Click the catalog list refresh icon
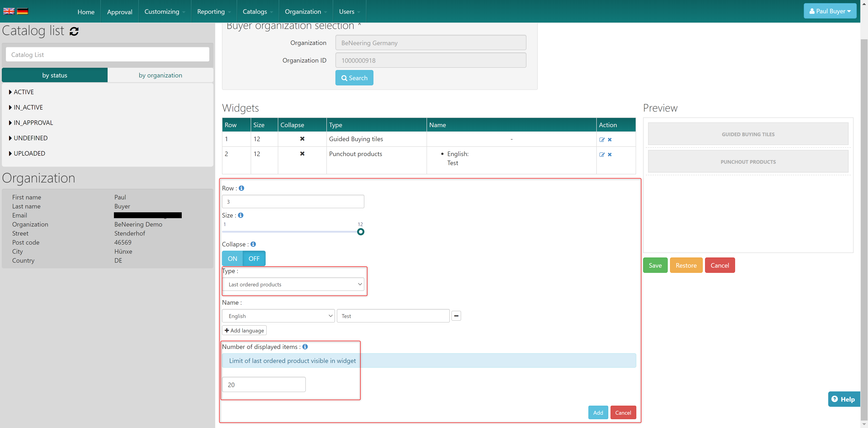This screenshot has height=428, width=868. (x=74, y=31)
